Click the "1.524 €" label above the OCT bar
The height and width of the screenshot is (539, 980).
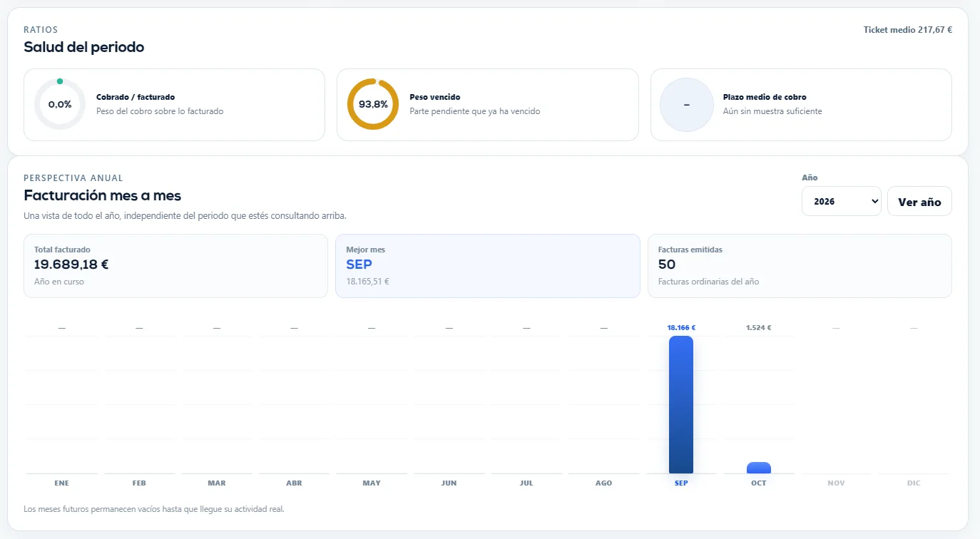pos(759,328)
